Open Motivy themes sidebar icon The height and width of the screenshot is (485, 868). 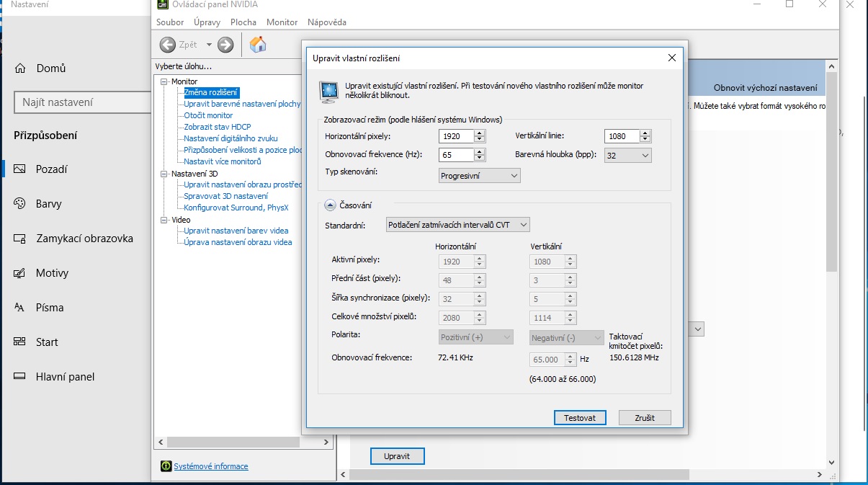20,273
